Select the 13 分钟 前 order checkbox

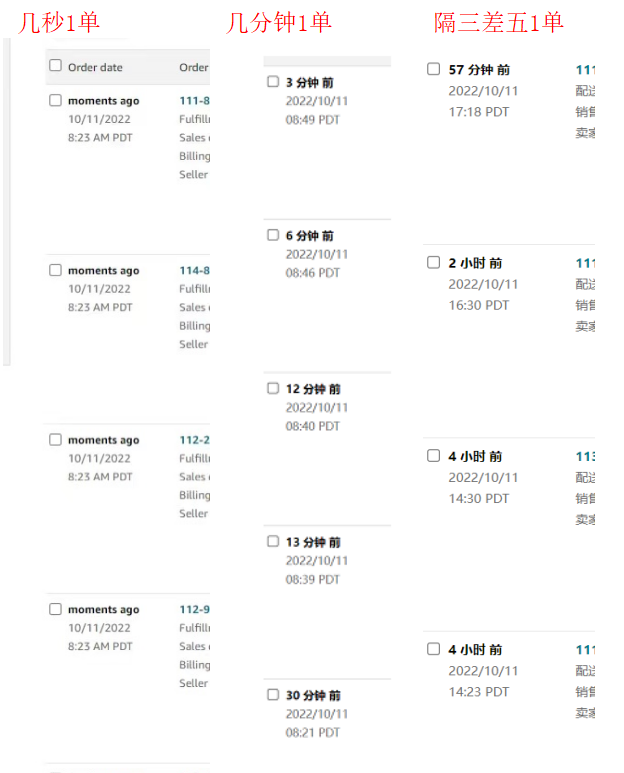[x=273, y=541]
